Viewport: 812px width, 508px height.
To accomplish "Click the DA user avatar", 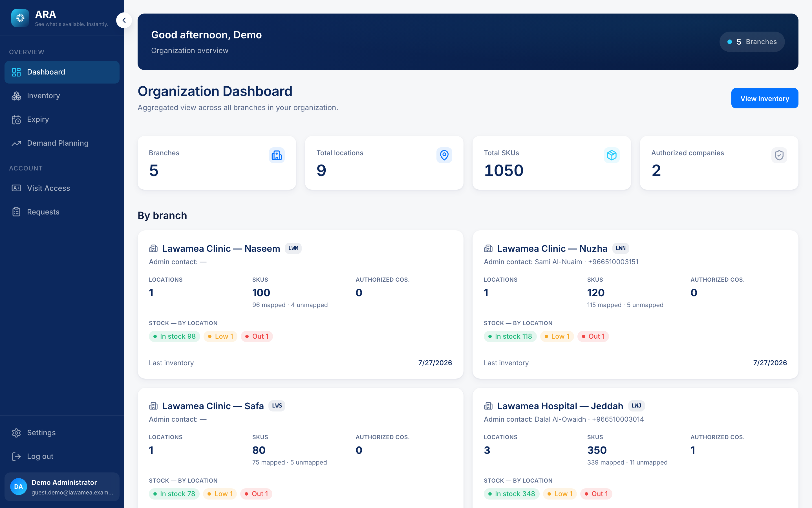I will click(18, 487).
